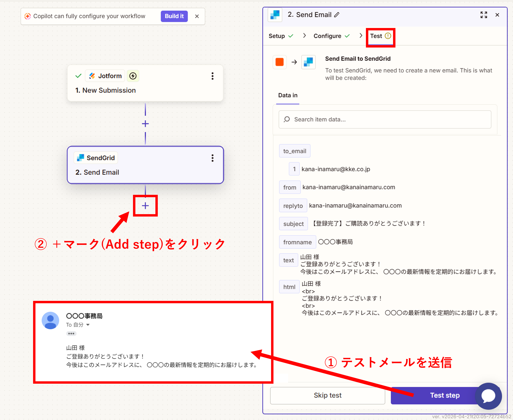Click the Add step plus below SendGrid
513x420 pixels.
145,206
